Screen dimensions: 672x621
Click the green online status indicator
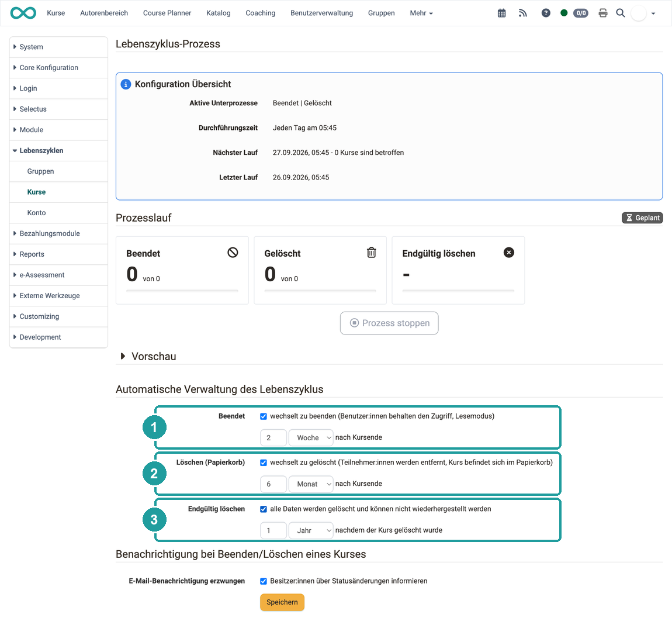[564, 13]
